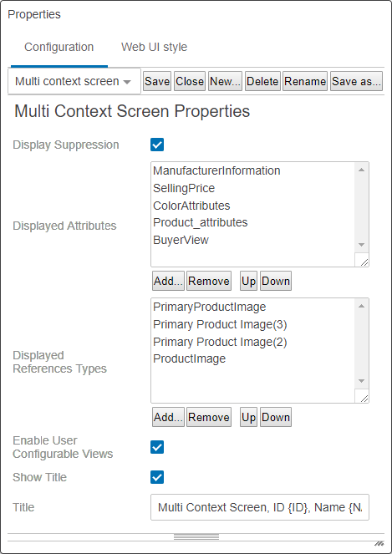Image resolution: width=392 pixels, height=554 pixels.
Task: Select Primary Product Image(3) reference type
Action: coord(220,324)
